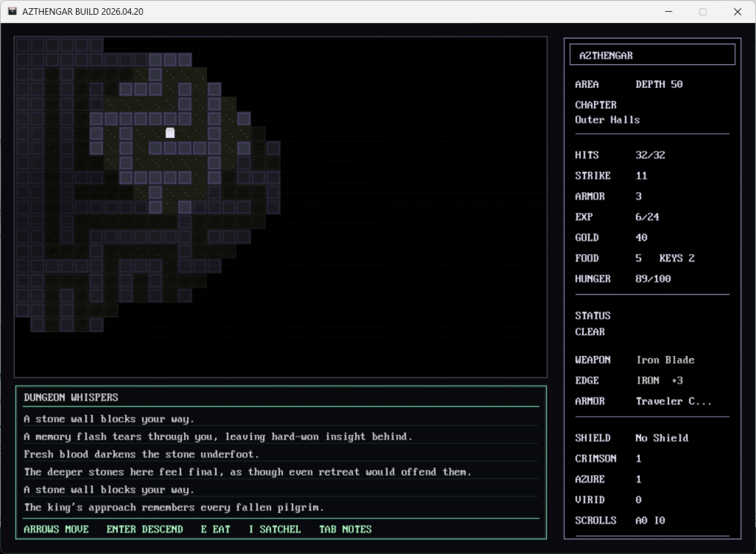756x554 pixels.
Task: Click the GOLD 40 stat
Action: [x=641, y=238]
